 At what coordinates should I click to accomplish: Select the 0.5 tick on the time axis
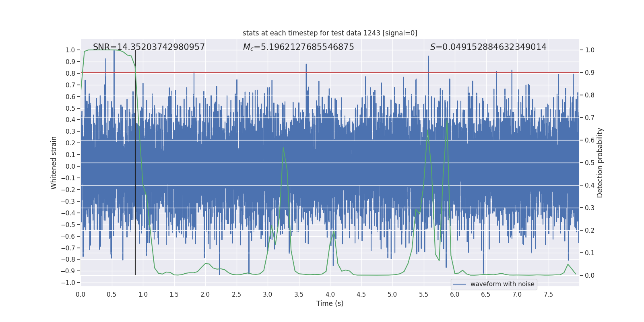click(111, 294)
